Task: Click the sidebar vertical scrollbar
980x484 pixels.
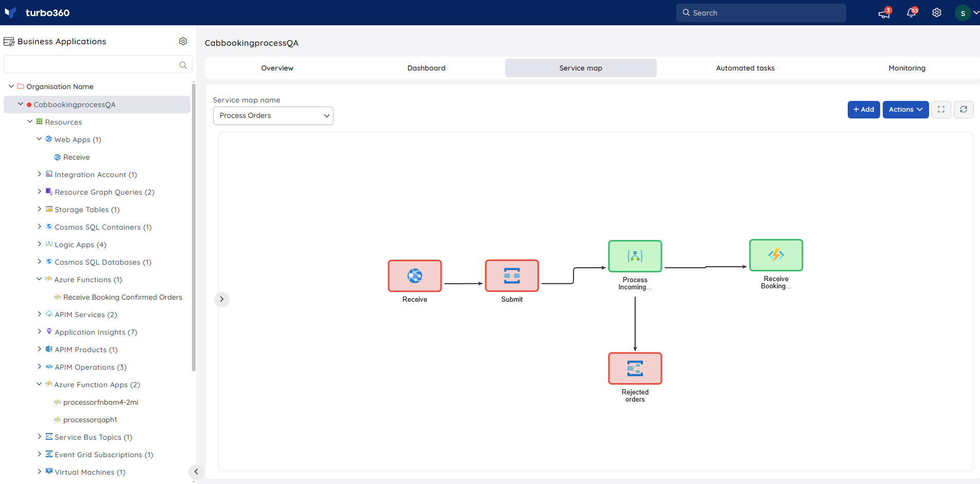Action: click(x=194, y=227)
